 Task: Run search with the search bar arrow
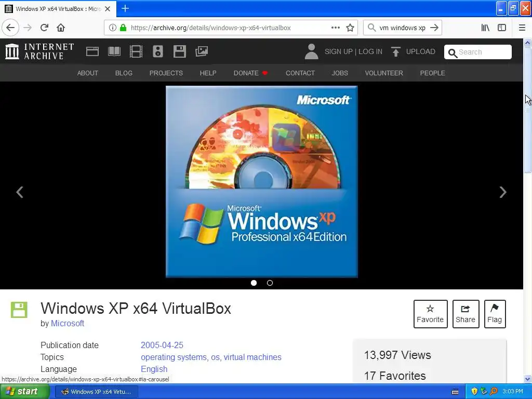(x=434, y=28)
